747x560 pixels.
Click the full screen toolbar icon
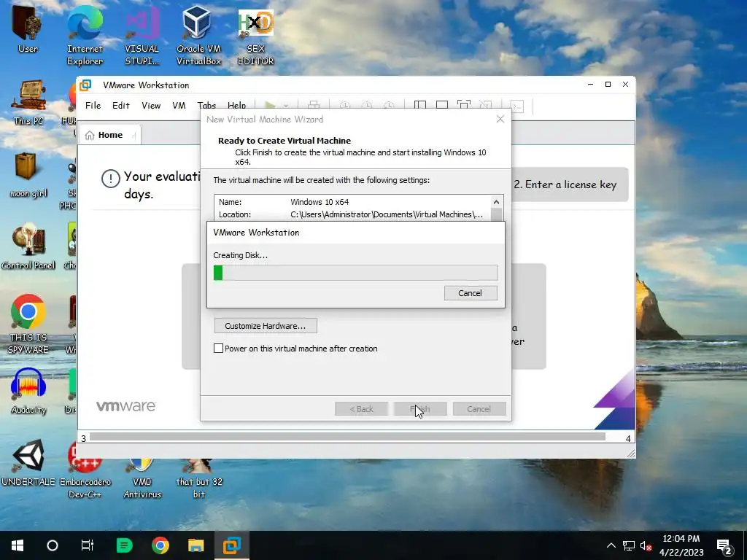click(x=463, y=105)
